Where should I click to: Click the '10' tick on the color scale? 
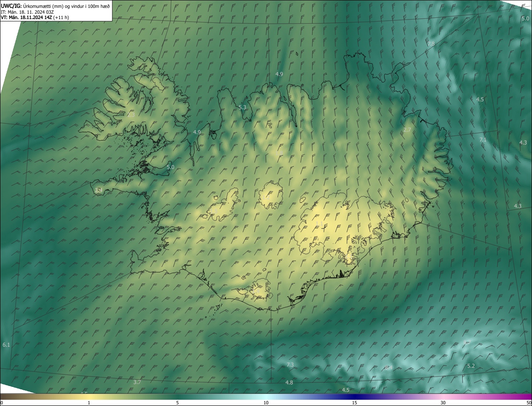pyautogui.click(x=266, y=403)
